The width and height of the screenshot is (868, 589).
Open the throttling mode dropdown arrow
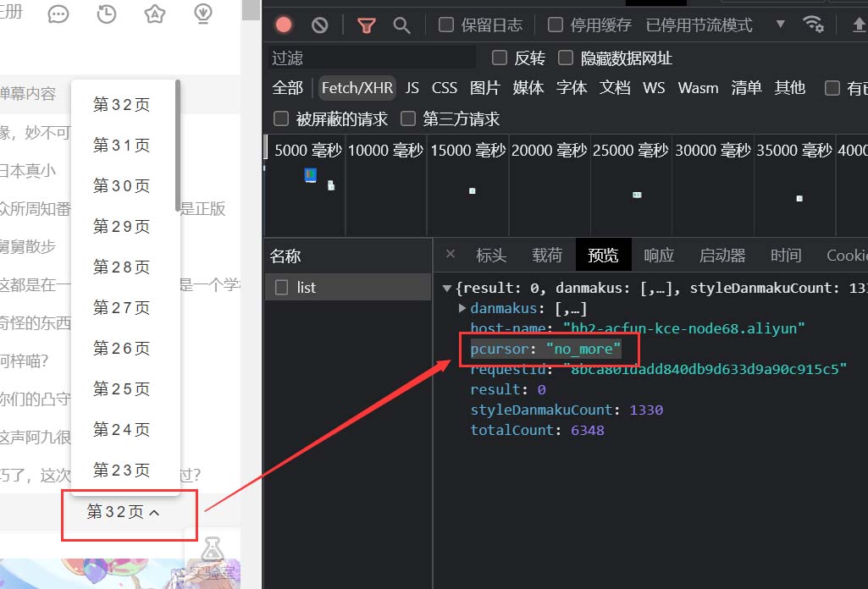(781, 24)
